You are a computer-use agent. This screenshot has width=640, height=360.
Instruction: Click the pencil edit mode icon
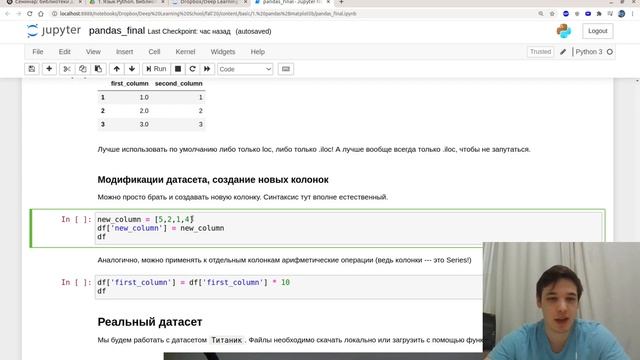pyautogui.click(x=563, y=52)
